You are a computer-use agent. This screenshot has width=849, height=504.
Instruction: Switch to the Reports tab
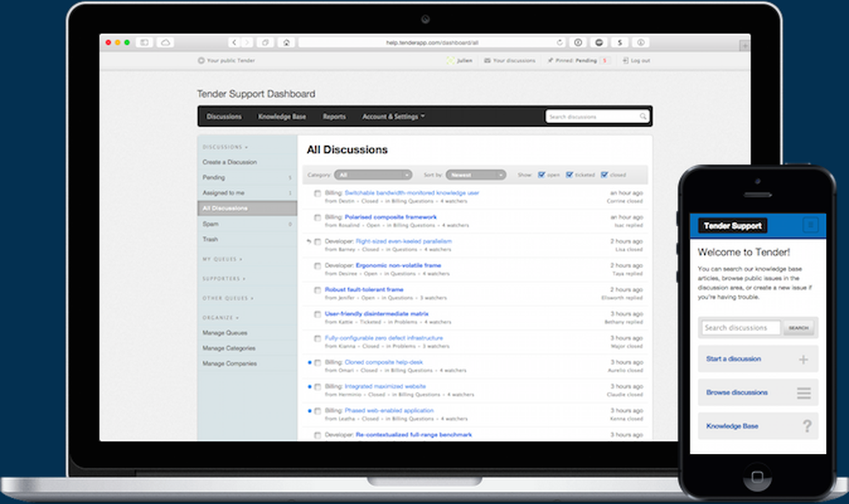(335, 116)
